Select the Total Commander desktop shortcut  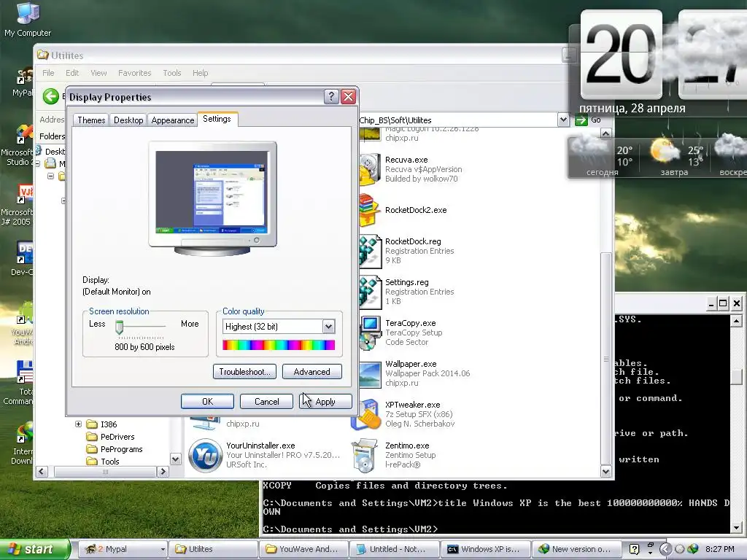coord(19,384)
